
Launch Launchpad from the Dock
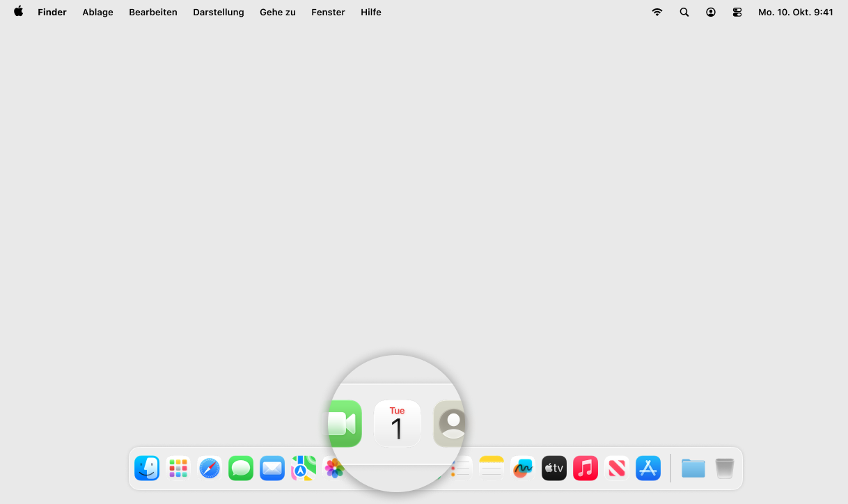click(x=178, y=468)
